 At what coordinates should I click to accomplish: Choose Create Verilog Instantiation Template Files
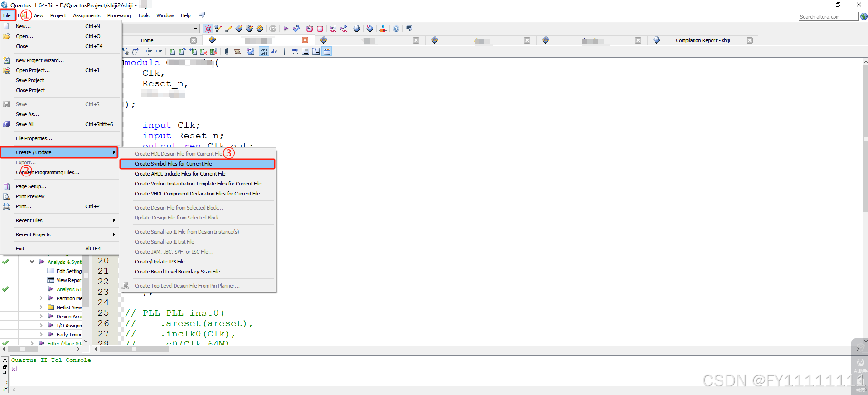pos(197,184)
